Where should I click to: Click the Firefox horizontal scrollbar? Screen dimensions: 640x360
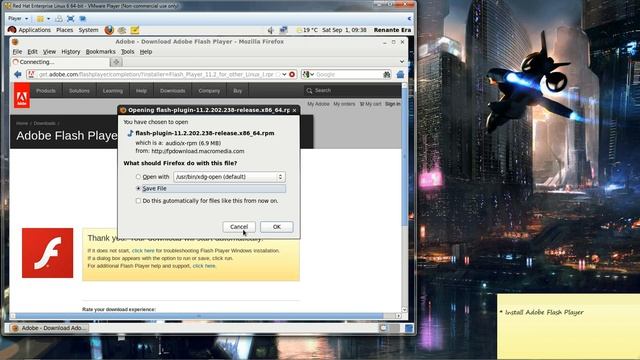point(200,316)
